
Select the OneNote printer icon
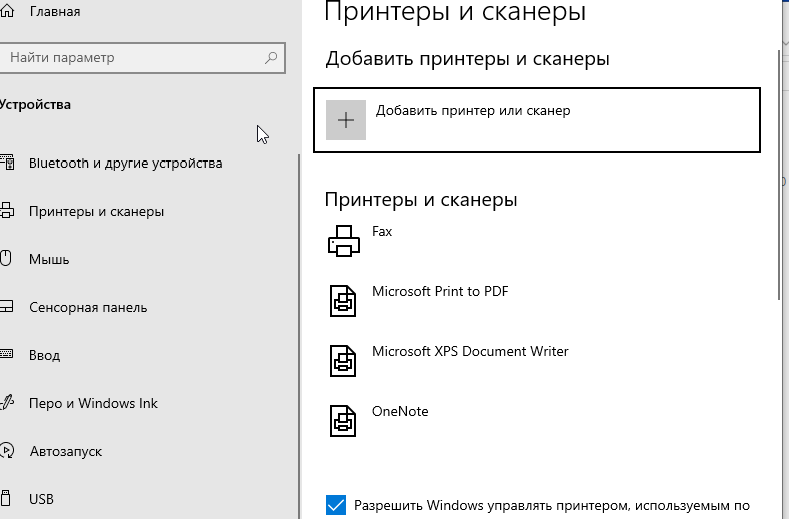click(x=343, y=420)
